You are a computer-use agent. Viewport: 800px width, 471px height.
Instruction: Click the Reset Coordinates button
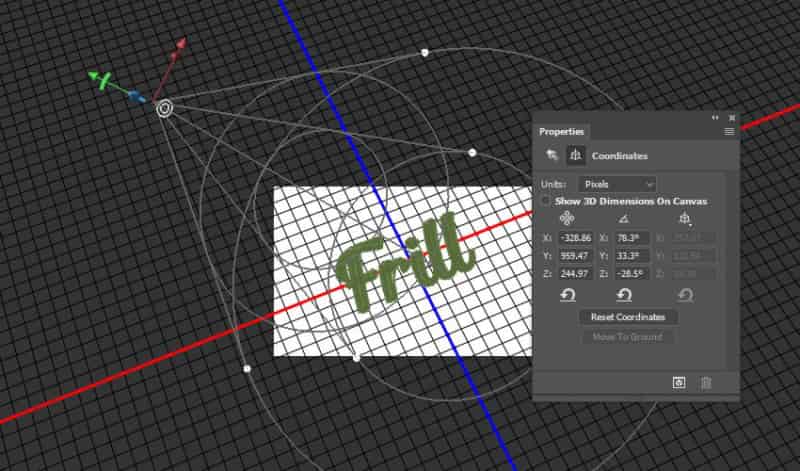(628, 317)
